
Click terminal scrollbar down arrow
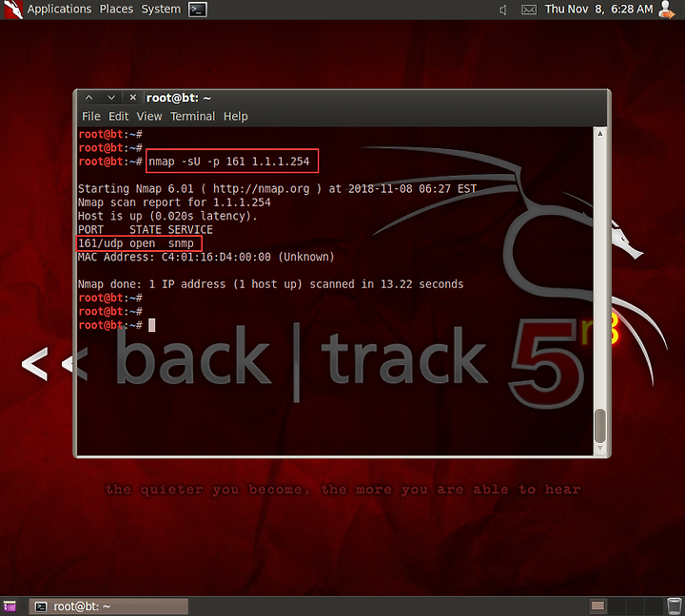tap(600, 448)
